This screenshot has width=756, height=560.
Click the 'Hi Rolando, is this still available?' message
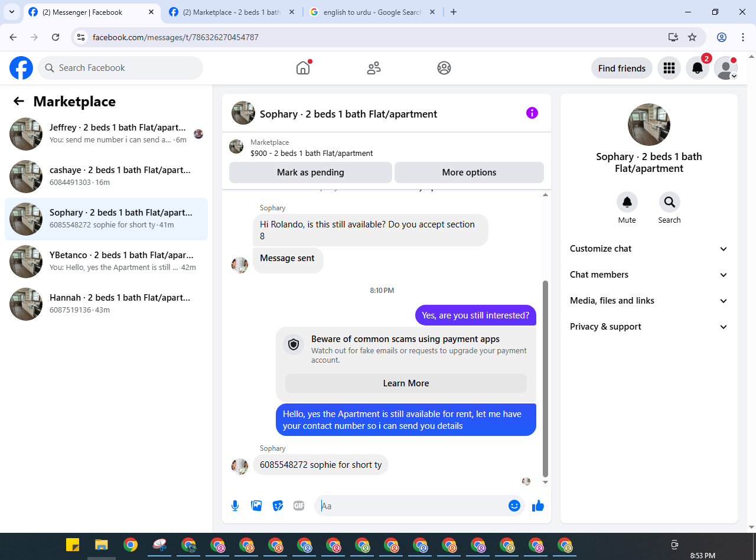tap(370, 230)
